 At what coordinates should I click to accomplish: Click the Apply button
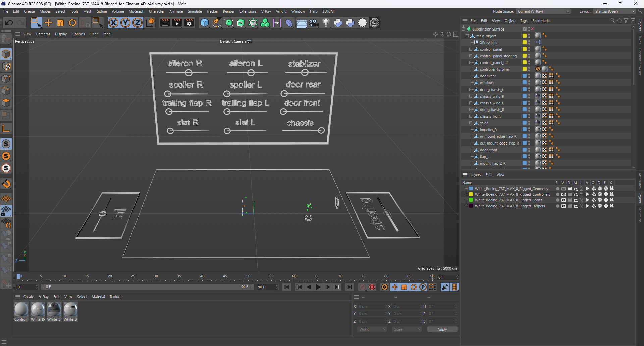click(x=442, y=329)
